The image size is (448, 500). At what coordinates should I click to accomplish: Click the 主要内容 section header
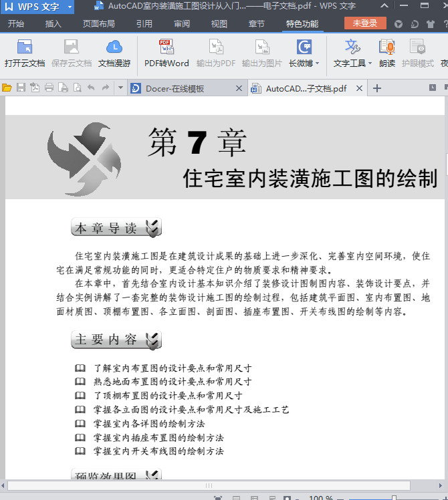point(116,340)
